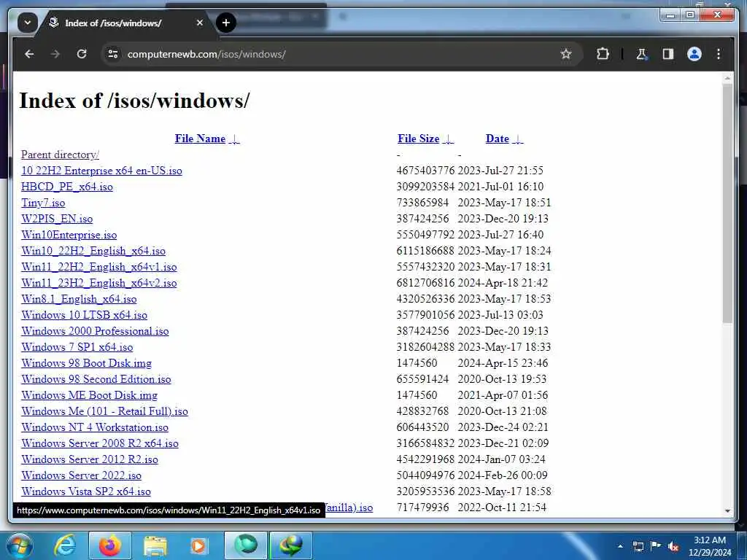The image size is (747, 560).
Task: Open the tab search dropdown arrow
Action: click(27, 23)
